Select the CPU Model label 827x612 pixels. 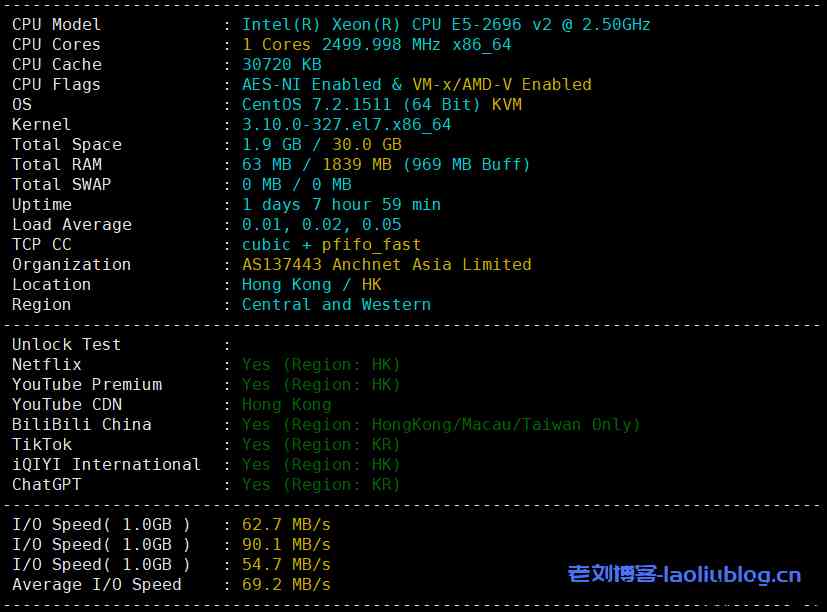pyautogui.click(x=56, y=25)
